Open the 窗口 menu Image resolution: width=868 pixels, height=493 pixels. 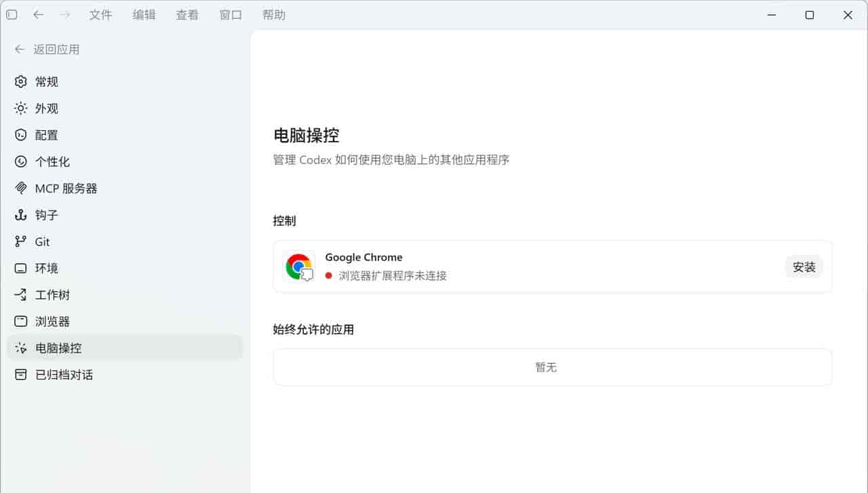231,14
